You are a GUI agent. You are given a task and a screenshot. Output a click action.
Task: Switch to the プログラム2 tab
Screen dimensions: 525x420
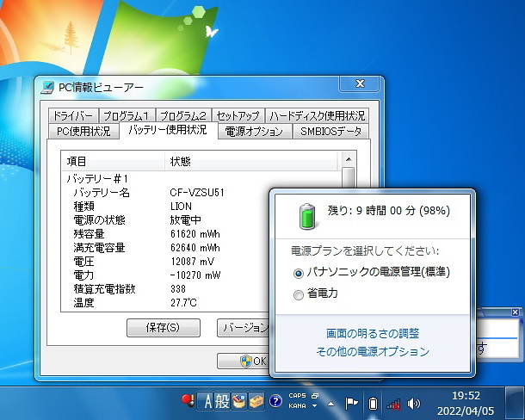pyautogui.click(x=183, y=116)
